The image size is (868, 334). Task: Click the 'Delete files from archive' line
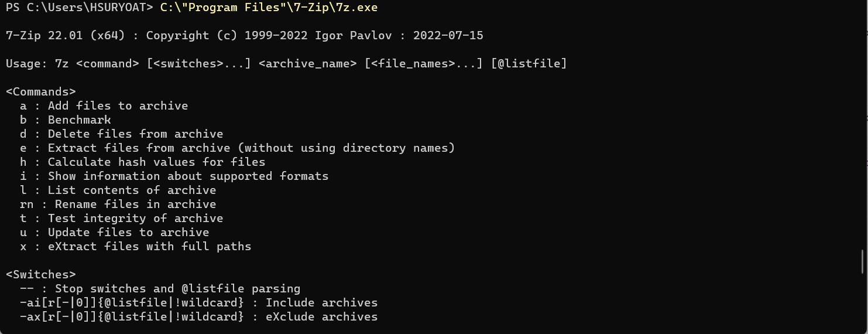(121, 134)
